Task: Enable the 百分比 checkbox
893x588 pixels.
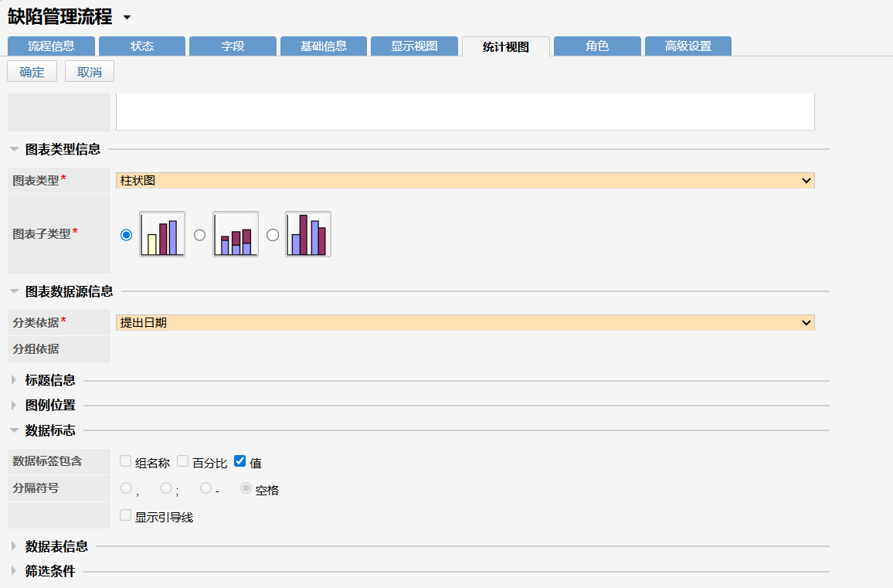Action: pyautogui.click(x=182, y=461)
